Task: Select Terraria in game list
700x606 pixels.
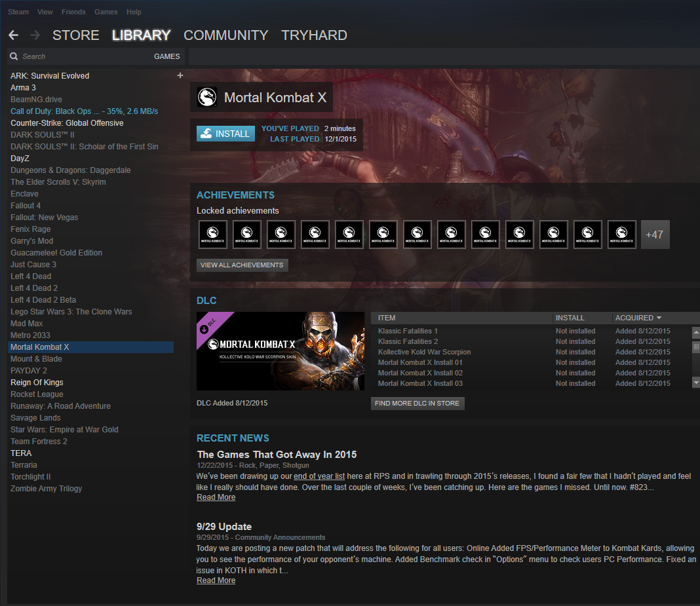Action: pos(24,465)
